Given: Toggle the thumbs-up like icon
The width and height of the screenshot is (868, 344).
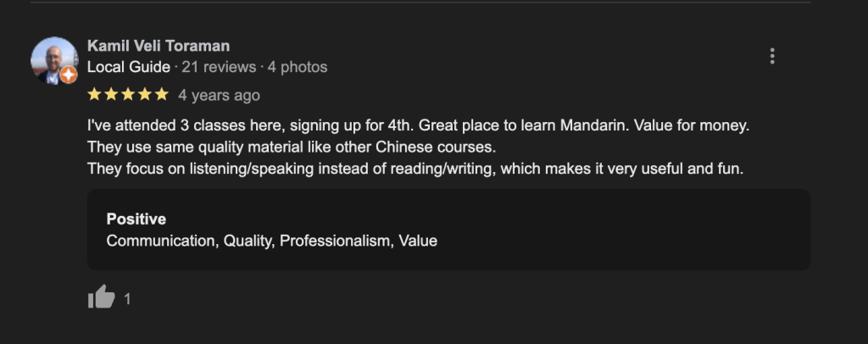Looking at the screenshot, I should [x=101, y=297].
